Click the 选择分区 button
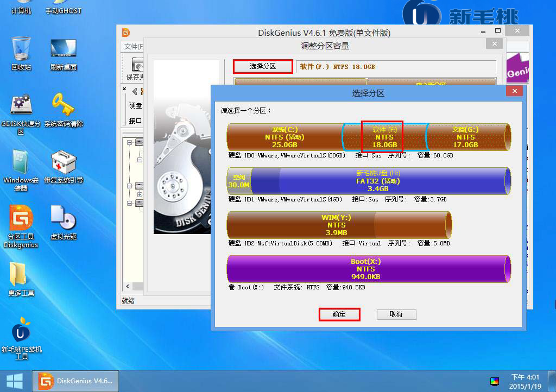Image resolution: width=556 pixels, height=392 pixels. [263, 66]
